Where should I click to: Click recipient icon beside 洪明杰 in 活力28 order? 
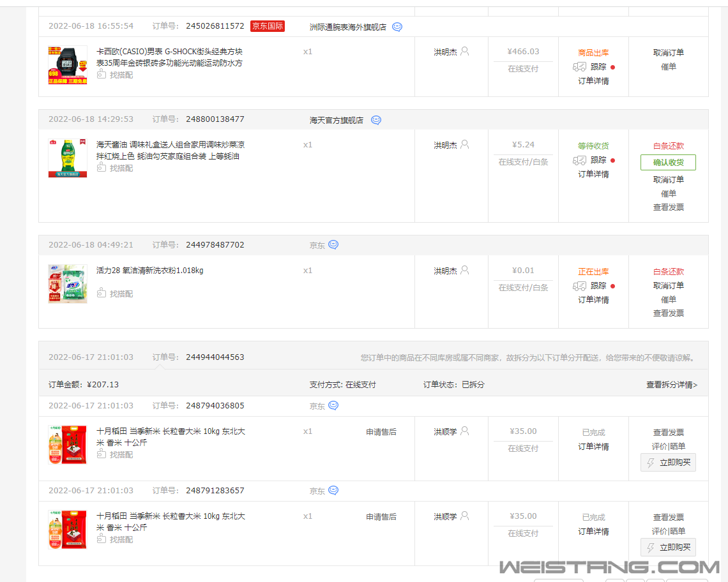click(x=465, y=270)
